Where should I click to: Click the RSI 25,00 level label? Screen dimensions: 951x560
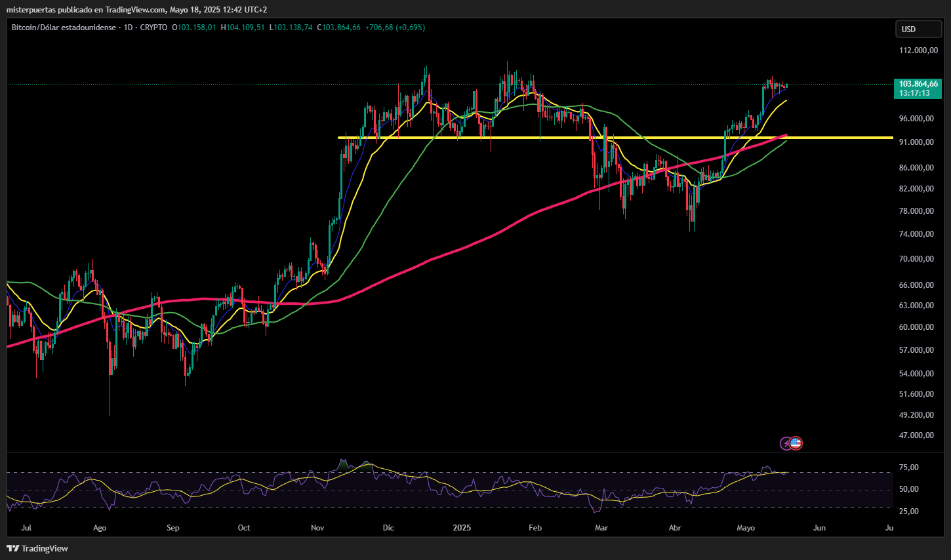908,511
